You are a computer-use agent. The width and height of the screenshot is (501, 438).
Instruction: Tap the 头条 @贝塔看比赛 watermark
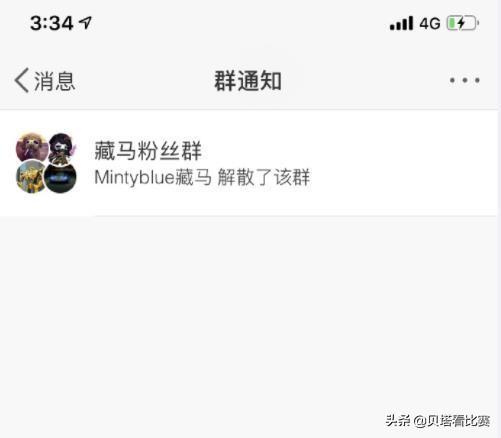coord(438,421)
